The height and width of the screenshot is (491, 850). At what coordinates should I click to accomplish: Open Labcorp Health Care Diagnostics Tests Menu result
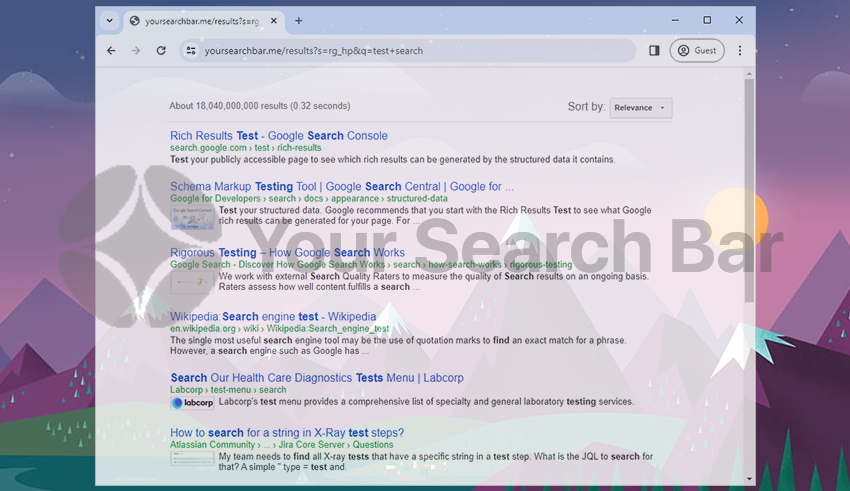click(x=317, y=378)
